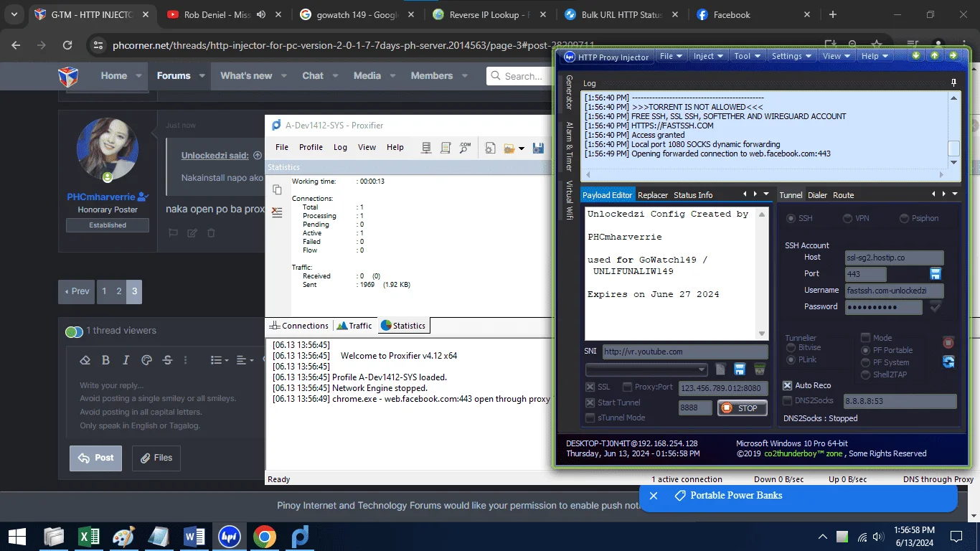Click the SNI input field
Image resolution: width=980 pixels, height=551 pixels.
click(684, 352)
